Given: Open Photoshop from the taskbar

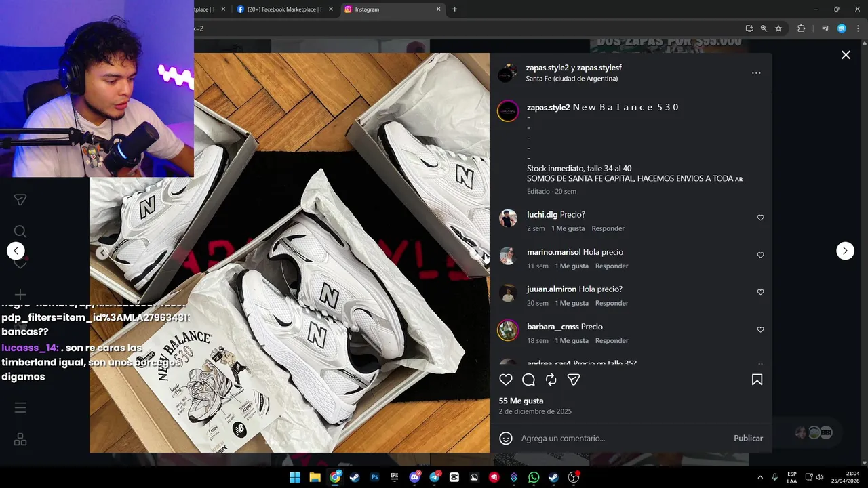Looking at the screenshot, I should click(x=374, y=477).
